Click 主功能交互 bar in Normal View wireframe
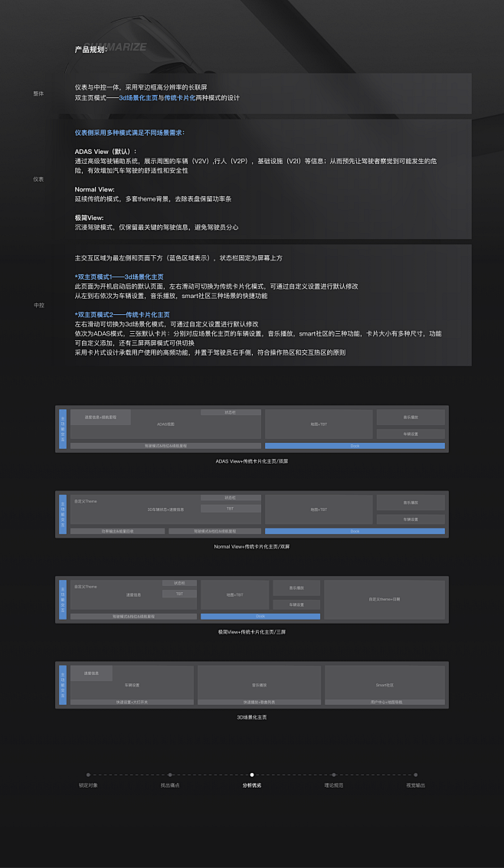Image resolution: width=504 pixels, height=868 pixels. pyautogui.click(x=63, y=514)
